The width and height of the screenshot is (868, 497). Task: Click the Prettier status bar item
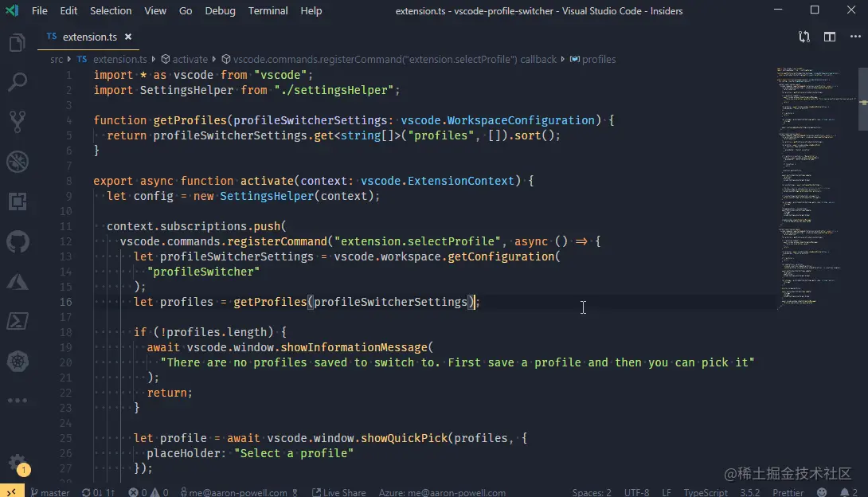click(x=788, y=492)
